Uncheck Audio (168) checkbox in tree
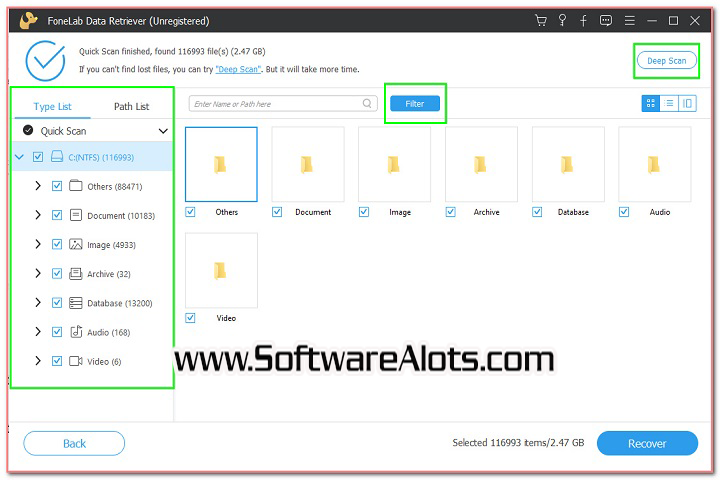720x480 pixels. coord(57,332)
